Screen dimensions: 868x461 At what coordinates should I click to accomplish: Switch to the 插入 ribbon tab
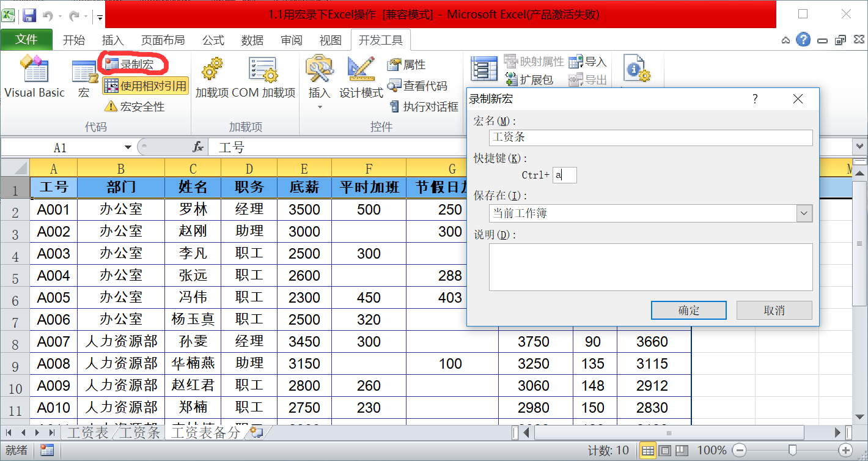click(112, 40)
